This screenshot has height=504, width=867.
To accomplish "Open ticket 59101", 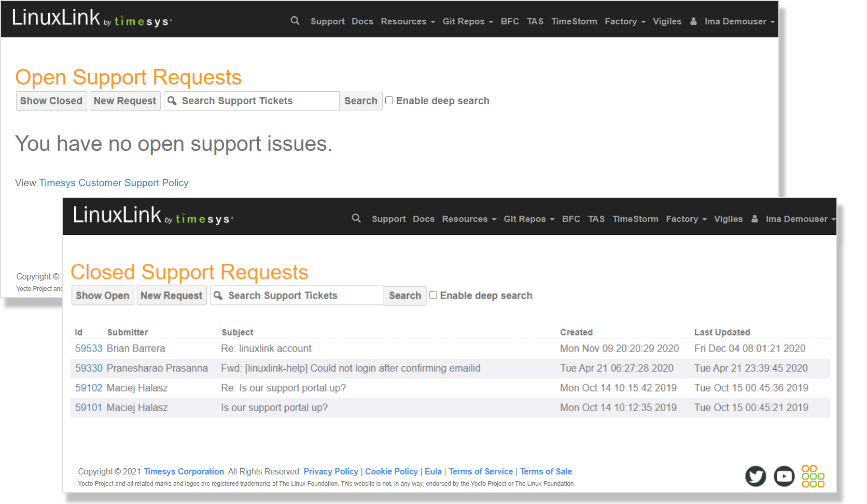I will click(x=89, y=408).
